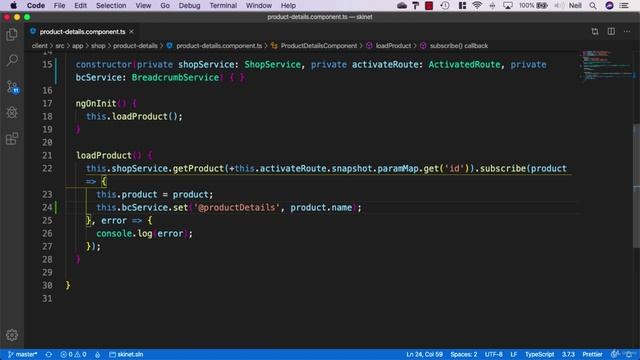Screen dimensions: 640x360
Task: Open the Source Control view
Action: [x=12, y=87]
